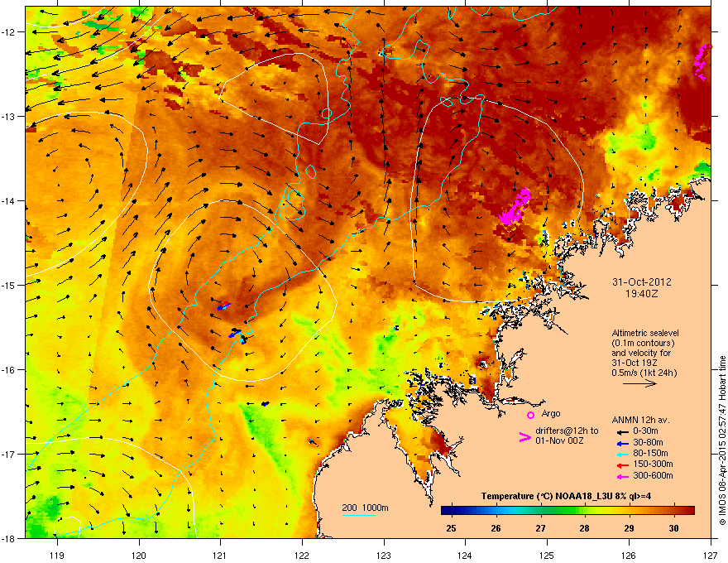Click the colorbar tick label '26'
The image size is (728, 563).
[x=496, y=528]
